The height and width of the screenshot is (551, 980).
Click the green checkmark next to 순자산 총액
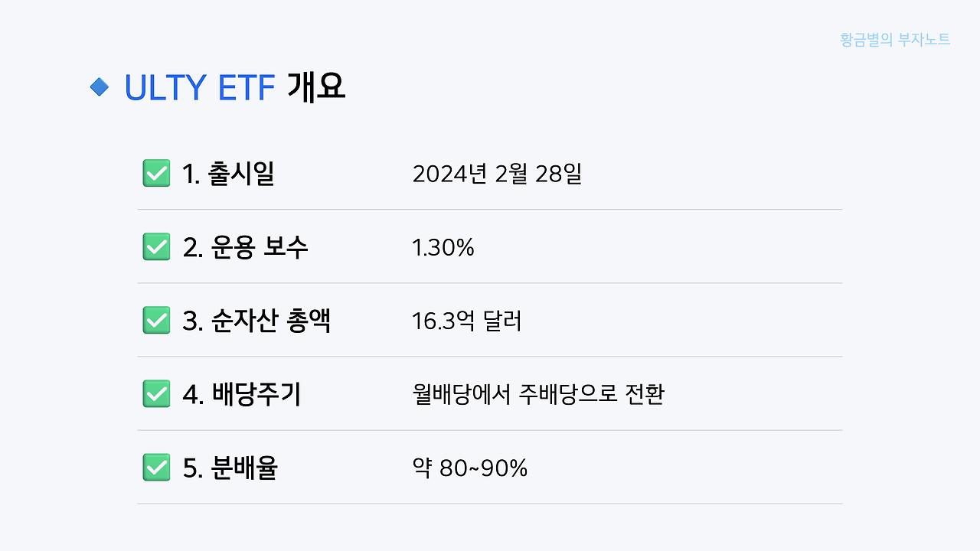click(157, 321)
